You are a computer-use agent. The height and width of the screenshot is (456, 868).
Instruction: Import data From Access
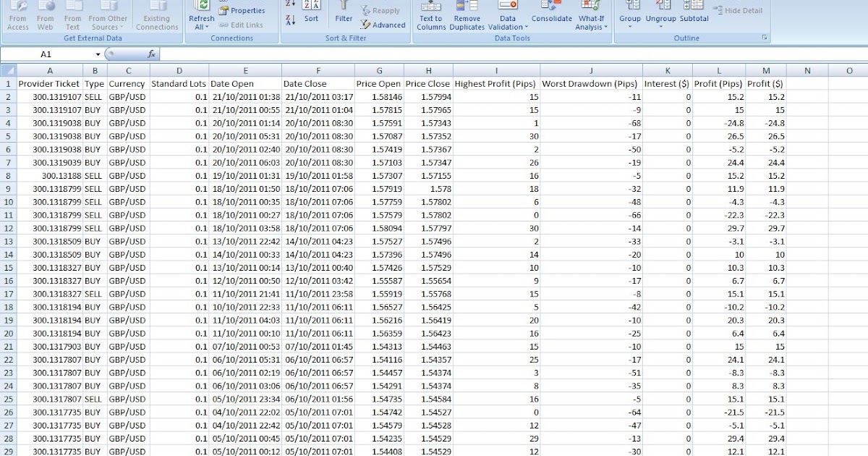point(17,16)
